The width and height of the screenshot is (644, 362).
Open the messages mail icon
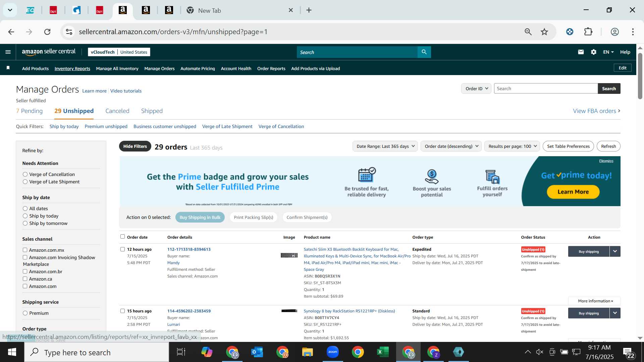pos(581,52)
